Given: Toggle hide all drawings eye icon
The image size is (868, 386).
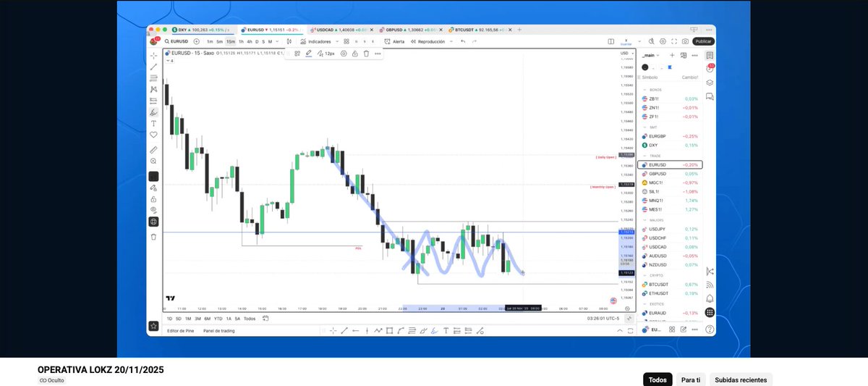Looking at the screenshot, I should (153, 210).
